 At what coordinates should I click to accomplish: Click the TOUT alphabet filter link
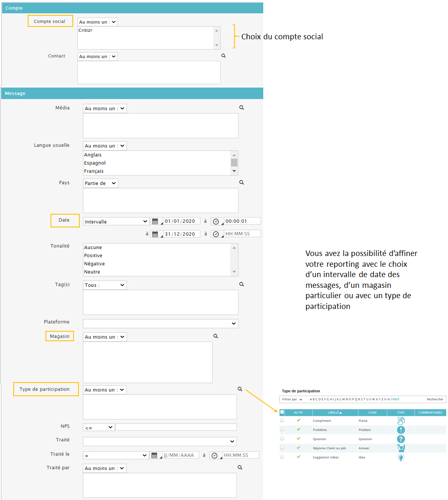(x=395, y=400)
